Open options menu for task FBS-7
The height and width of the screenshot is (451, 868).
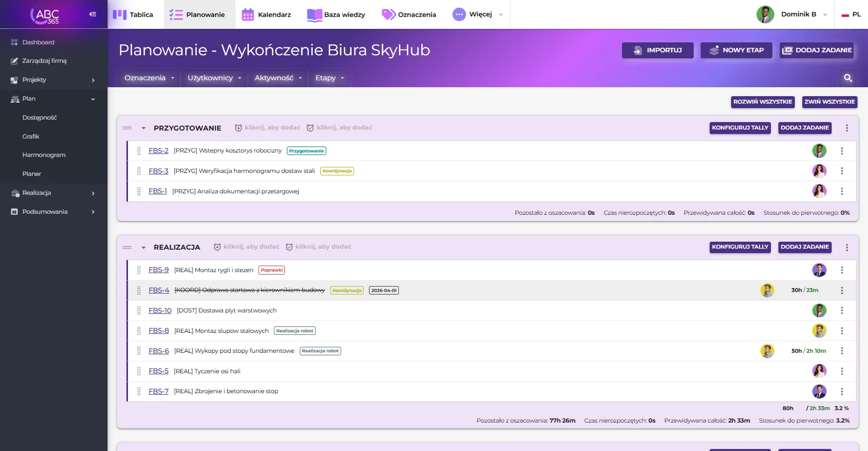click(x=842, y=391)
